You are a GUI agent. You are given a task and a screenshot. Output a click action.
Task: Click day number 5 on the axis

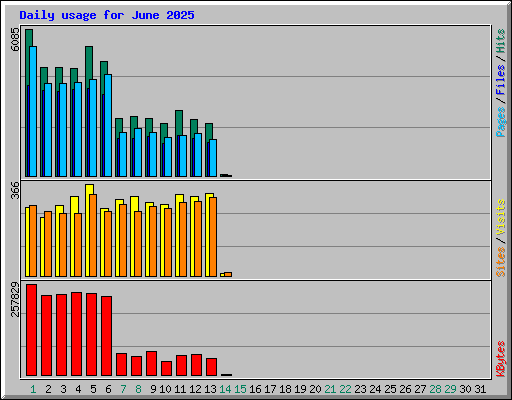93,389
